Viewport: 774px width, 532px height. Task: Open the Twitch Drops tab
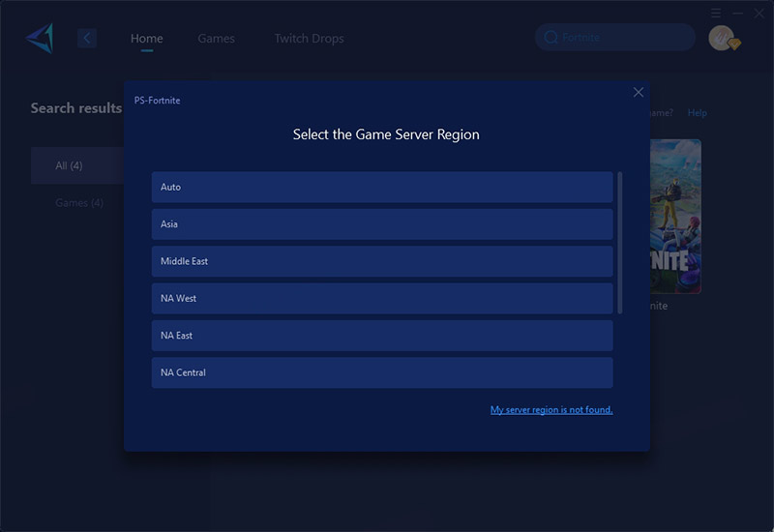coord(309,39)
